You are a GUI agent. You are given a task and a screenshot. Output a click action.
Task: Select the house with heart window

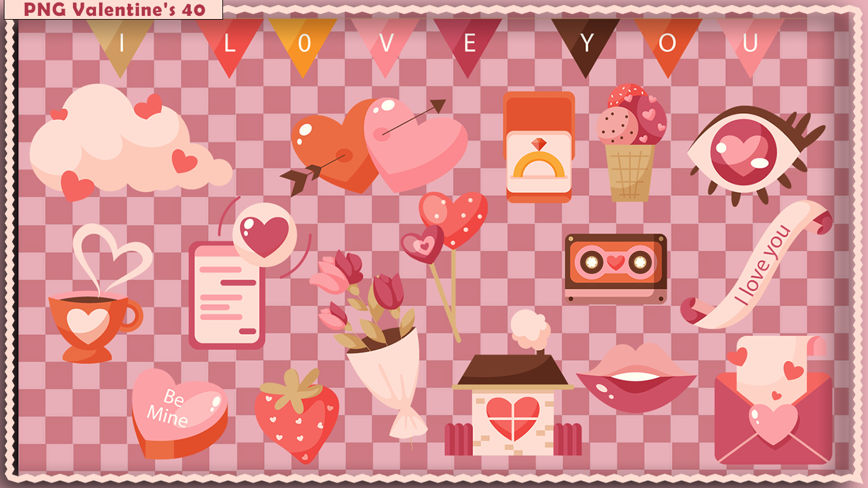click(513, 383)
